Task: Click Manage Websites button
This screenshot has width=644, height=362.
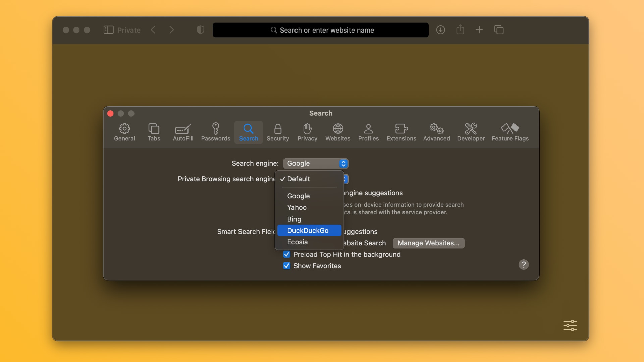Action: (x=428, y=243)
